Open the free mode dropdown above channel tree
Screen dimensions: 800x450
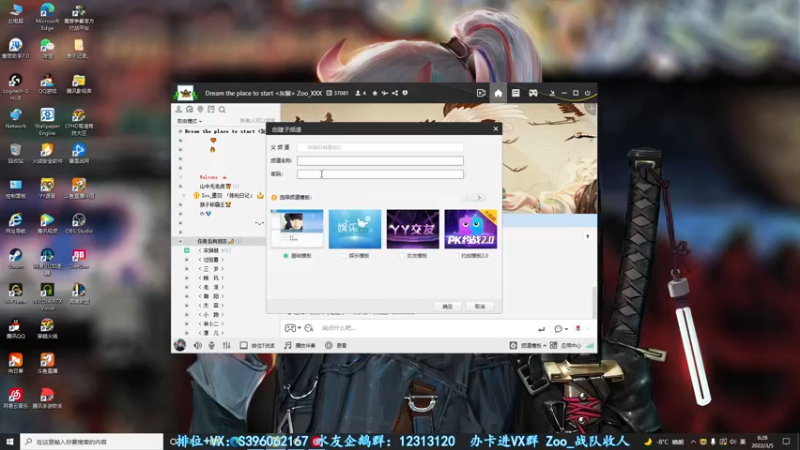coord(189,121)
